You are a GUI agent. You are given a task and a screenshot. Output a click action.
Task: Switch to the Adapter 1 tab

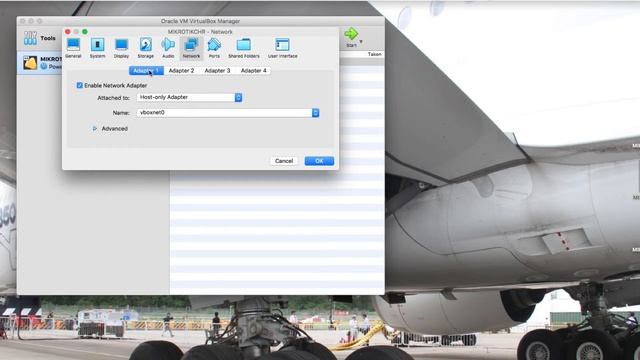[x=146, y=71]
